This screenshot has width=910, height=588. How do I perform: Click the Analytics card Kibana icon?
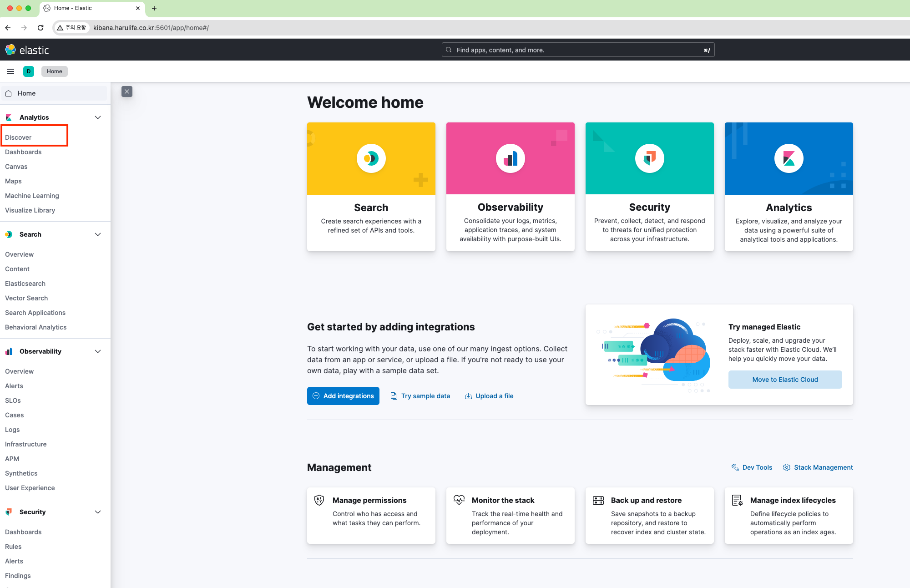[x=789, y=158]
